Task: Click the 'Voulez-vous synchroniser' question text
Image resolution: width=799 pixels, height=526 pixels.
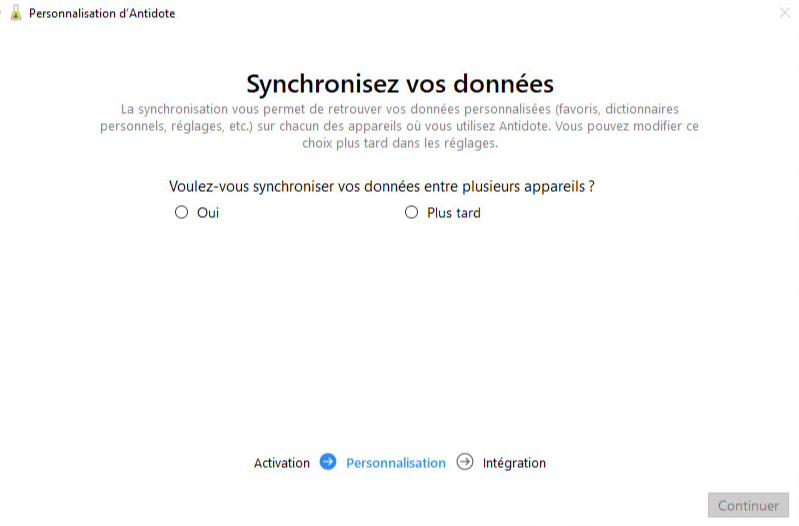Action: pos(389,187)
